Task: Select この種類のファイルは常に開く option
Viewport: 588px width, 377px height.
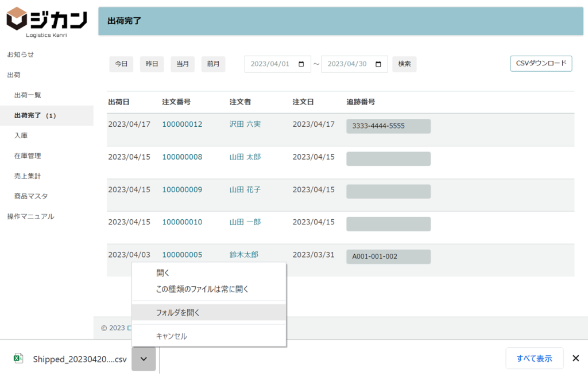Action: tap(202, 289)
